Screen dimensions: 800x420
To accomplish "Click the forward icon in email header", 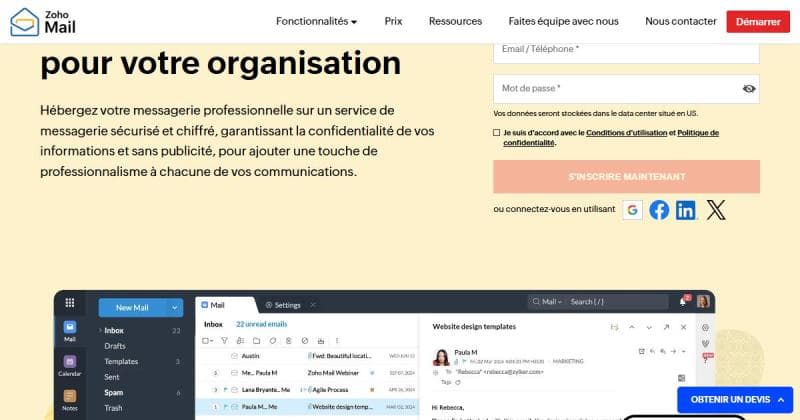I will coord(673,352).
